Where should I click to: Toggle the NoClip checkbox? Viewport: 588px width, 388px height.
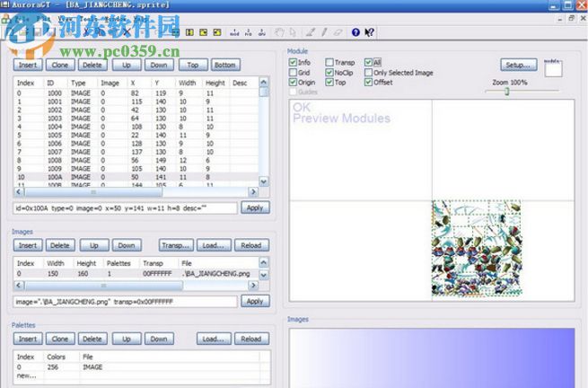(329, 73)
